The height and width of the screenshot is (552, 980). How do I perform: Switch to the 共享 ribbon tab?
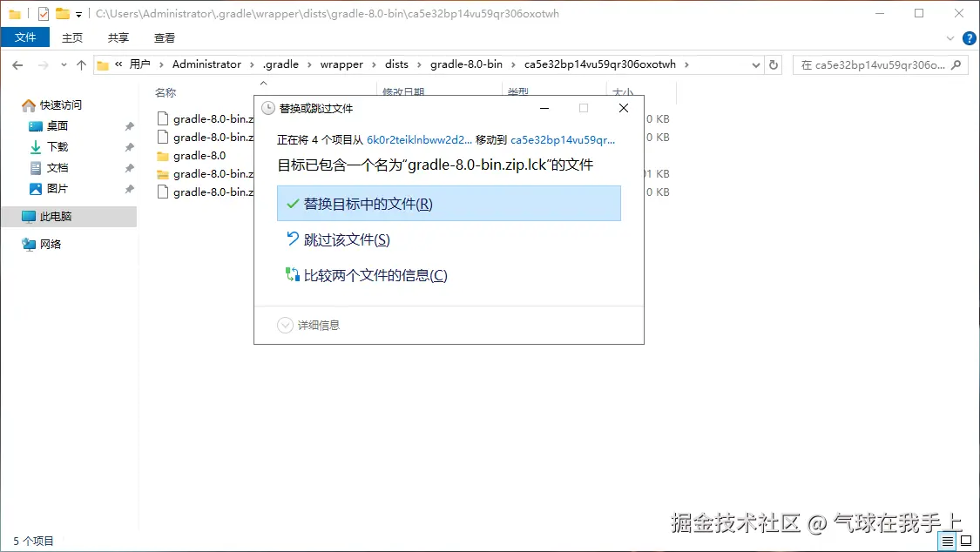pyautogui.click(x=118, y=38)
